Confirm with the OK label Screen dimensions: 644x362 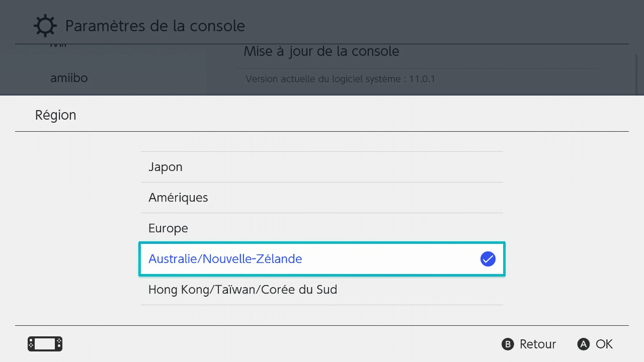(x=604, y=344)
